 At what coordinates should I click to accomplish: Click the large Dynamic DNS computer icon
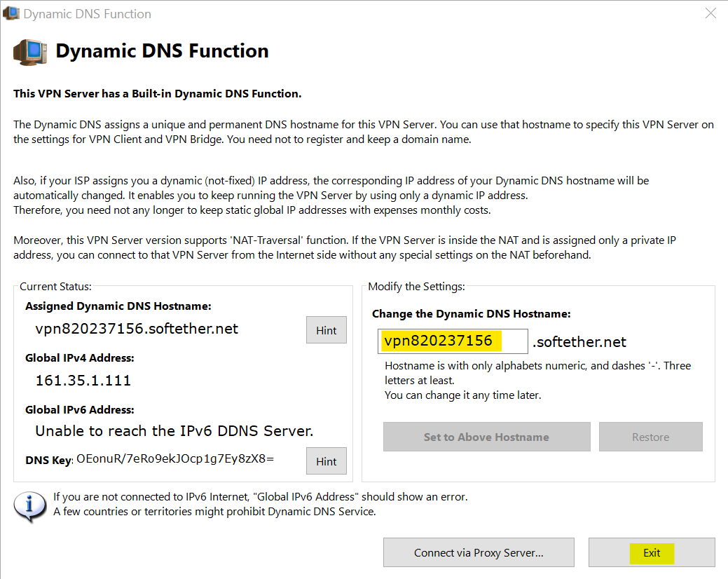pyautogui.click(x=31, y=52)
